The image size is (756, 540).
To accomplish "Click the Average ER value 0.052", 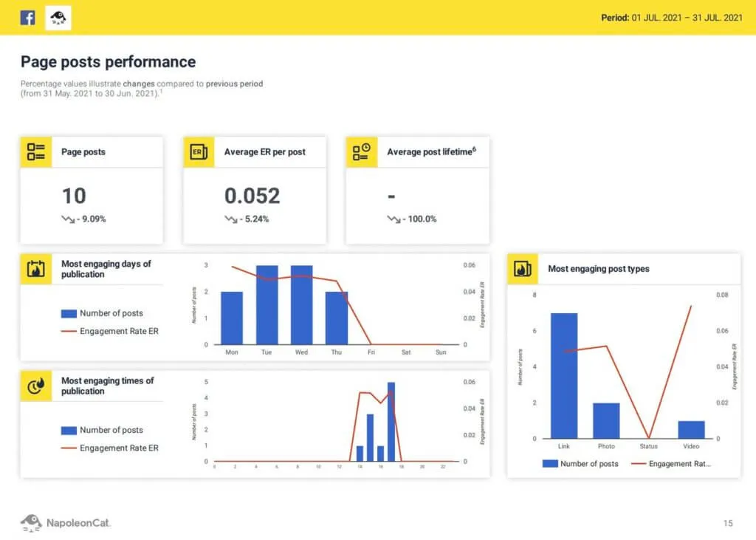I will 252,196.
